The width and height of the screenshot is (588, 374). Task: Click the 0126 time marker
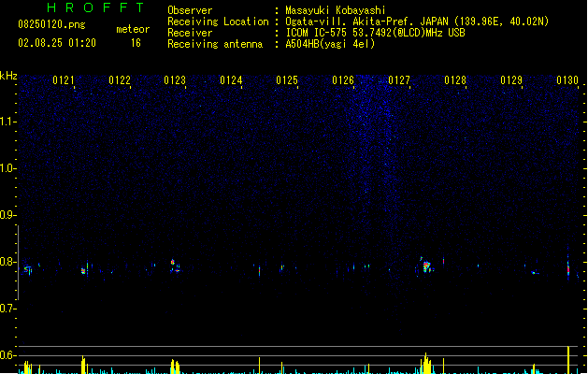pos(343,80)
